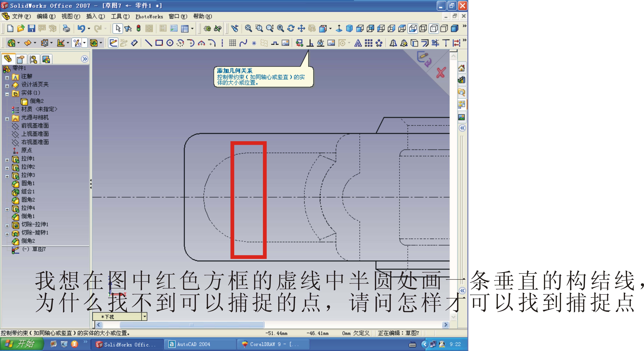Open the 工具(T) menu
Image resolution: width=644 pixels, height=351 pixels.
(120, 16)
